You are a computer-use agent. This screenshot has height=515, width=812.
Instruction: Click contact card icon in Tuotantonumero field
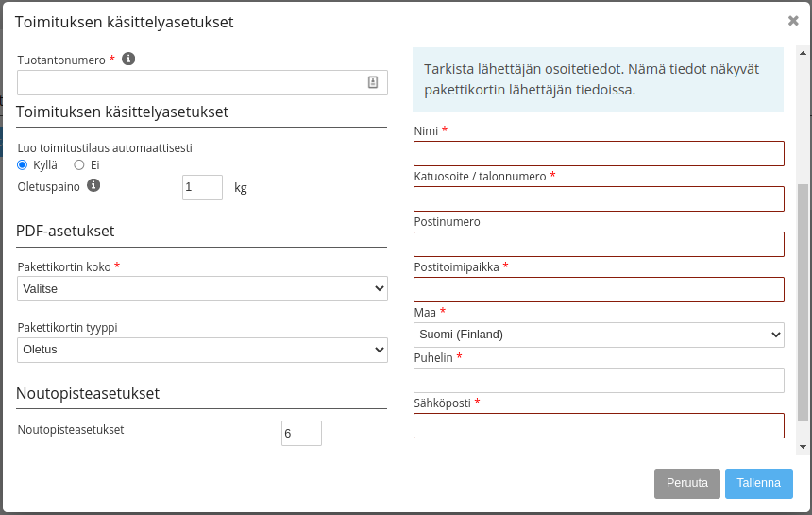point(373,82)
